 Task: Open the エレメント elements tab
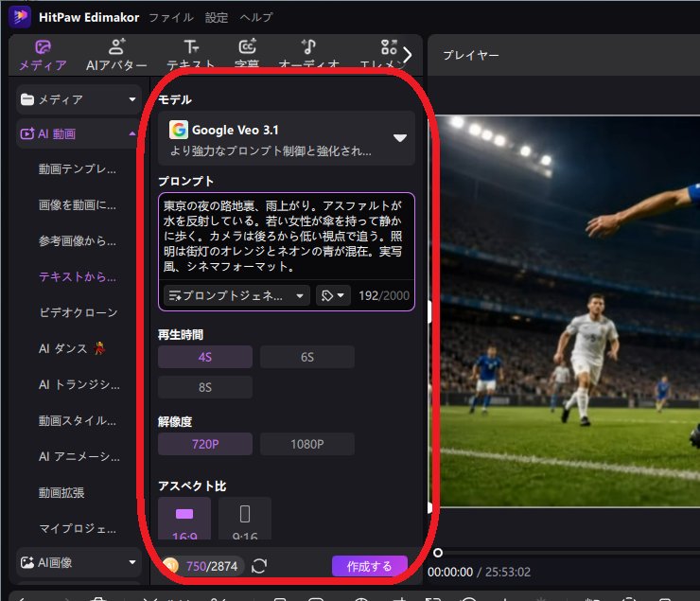384,55
